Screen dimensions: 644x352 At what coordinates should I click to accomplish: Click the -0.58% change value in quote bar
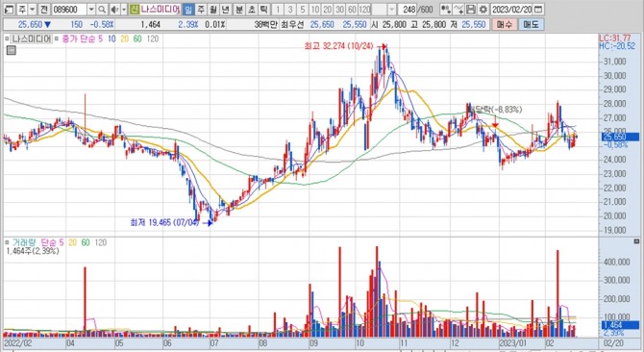pos(102,25)
